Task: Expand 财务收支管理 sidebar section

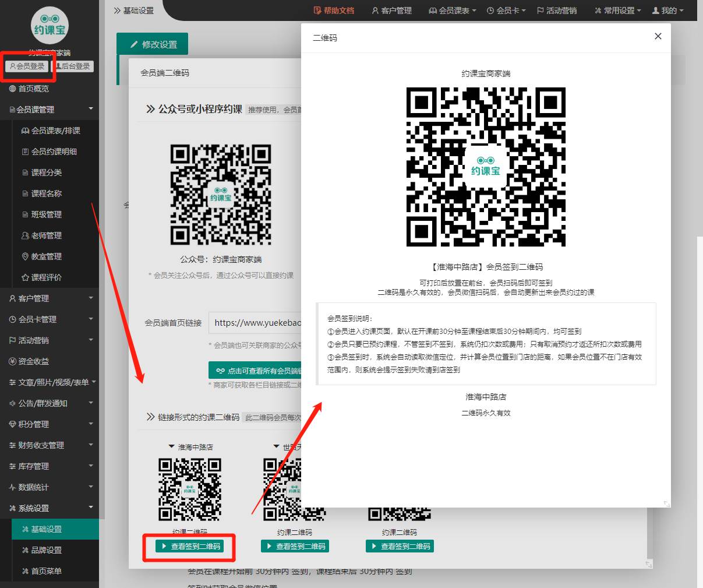Action: (x=50, y=445)
